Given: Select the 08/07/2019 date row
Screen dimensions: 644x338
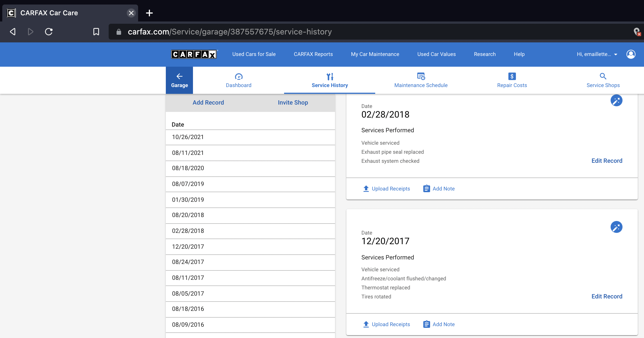Looking at the screenshot, I should [250, 184].
